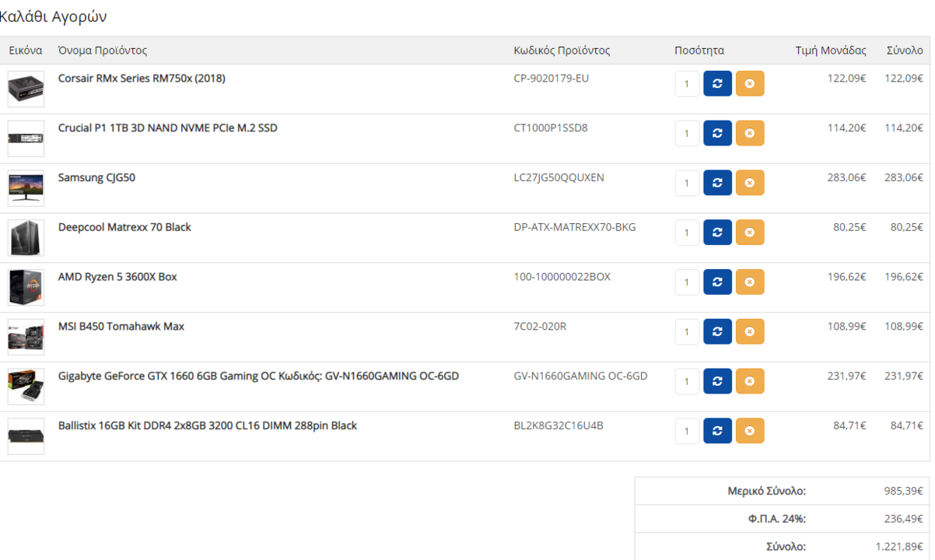Open Corsair RMx Series RM750x (2018) link
935x560 pixels.
tap(142, 78)
